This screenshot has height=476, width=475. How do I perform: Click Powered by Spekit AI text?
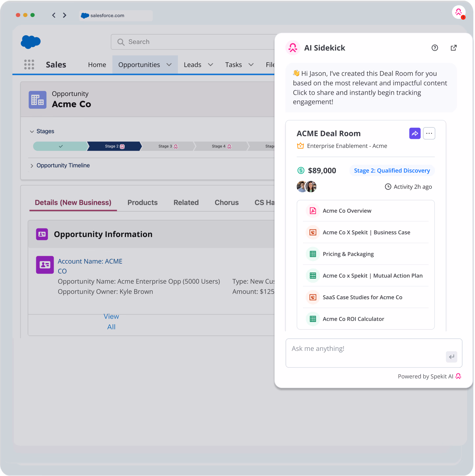pos(425,376)
